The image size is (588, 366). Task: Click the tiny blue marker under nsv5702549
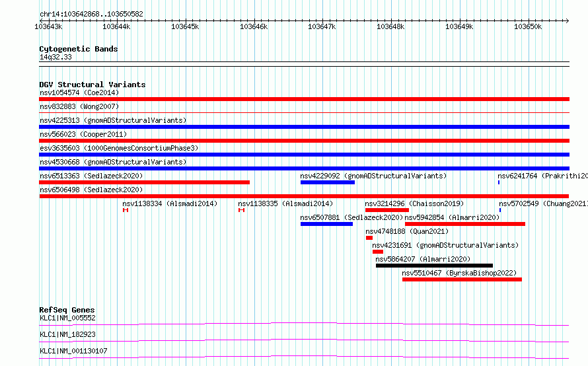click(500, 210)
